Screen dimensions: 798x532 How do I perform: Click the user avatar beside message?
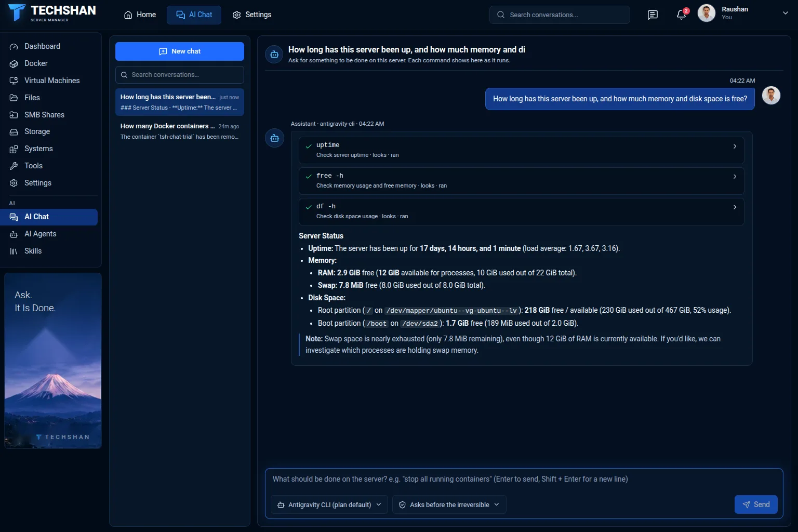tap(771, 96)
